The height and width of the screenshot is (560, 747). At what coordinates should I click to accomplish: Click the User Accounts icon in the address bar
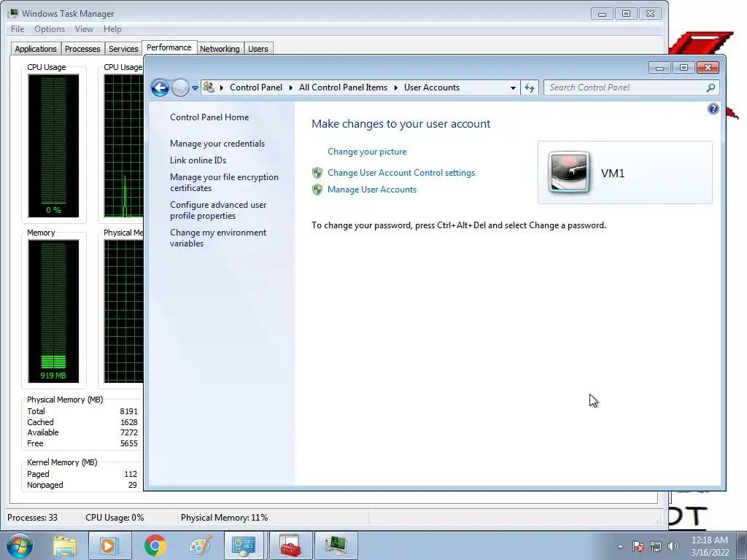pyautogui.click(x=208, y=87)
